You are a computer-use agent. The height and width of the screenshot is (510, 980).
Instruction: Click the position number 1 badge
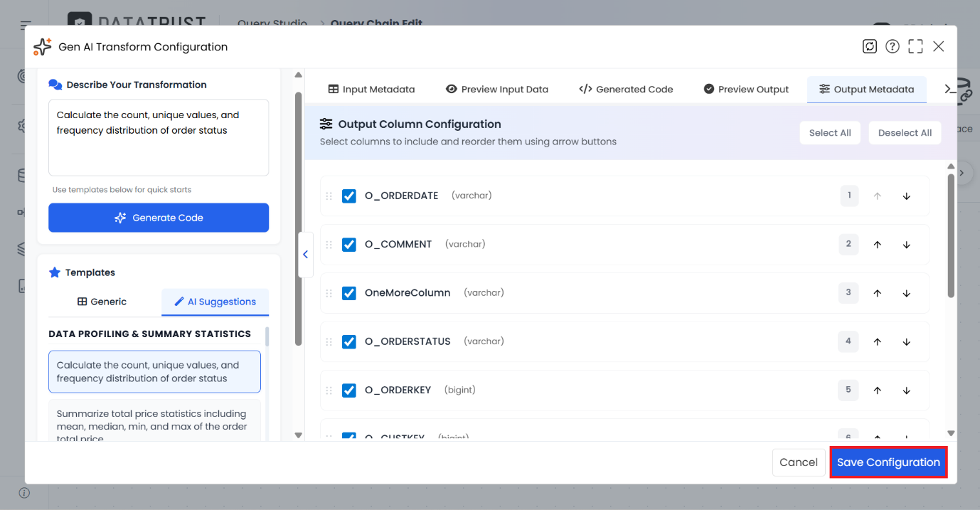[848, 196]
